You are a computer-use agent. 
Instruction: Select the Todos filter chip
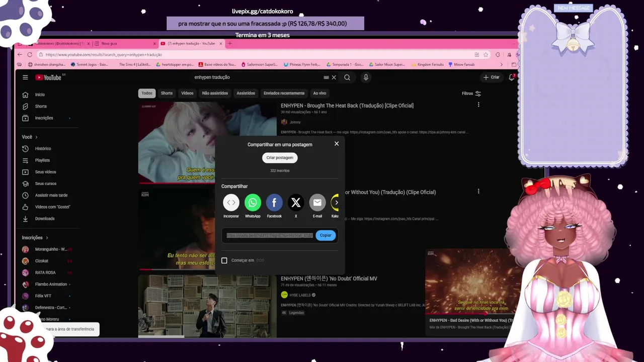(147, 93)
